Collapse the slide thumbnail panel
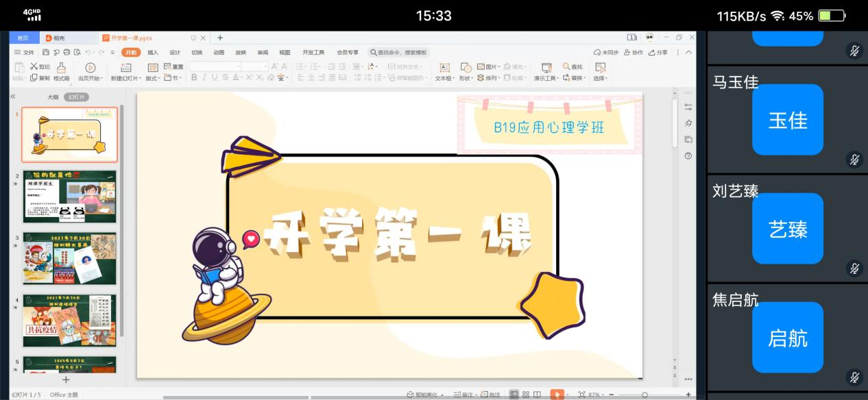 coord(13,97)
